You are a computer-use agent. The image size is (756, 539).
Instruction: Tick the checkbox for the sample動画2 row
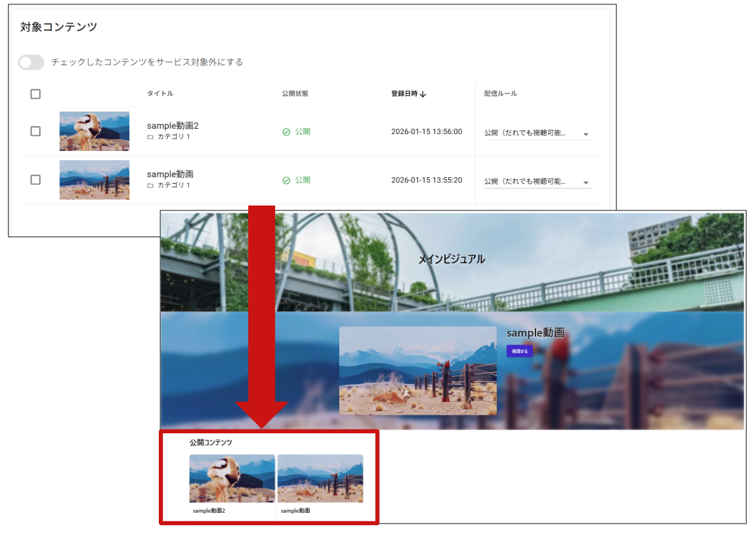pos(35,131)
